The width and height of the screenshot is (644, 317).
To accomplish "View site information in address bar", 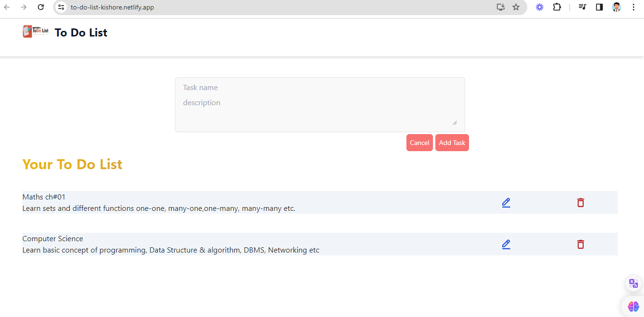I will [61, 7].
